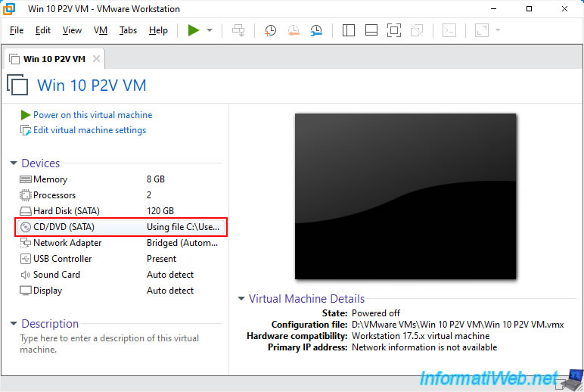This screenshot has height=392, width=584.
Task: Close the Win 10 P2V VM tab
Action: click(x=97, y=59)
